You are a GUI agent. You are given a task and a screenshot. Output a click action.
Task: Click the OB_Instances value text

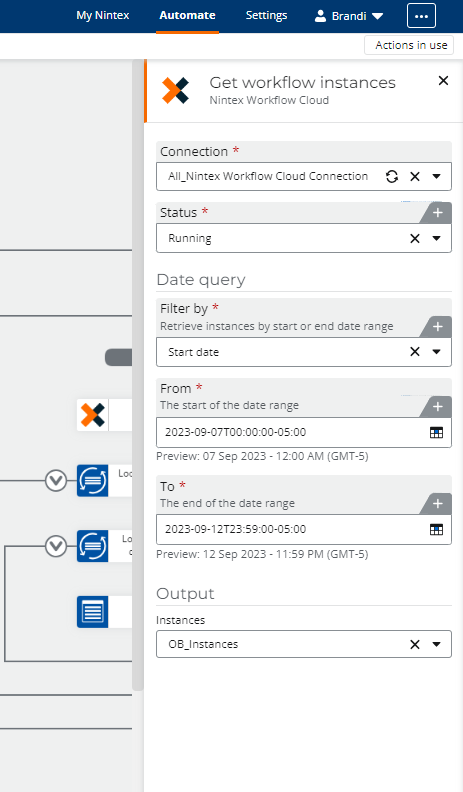point(203,644)
